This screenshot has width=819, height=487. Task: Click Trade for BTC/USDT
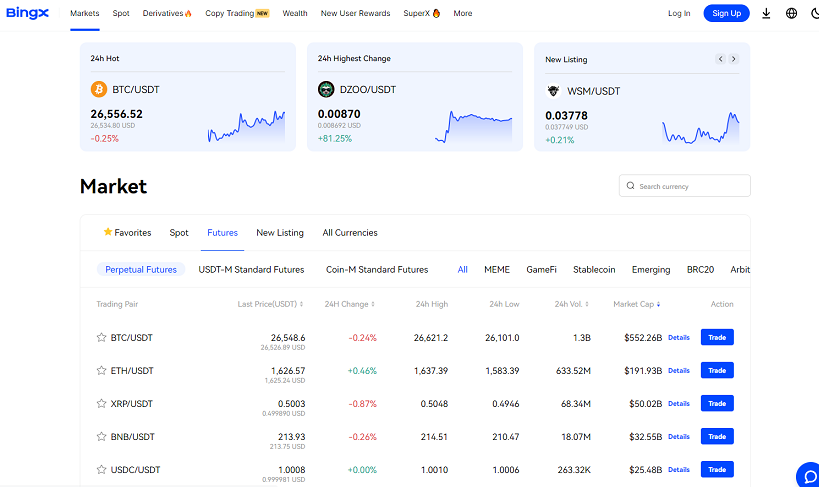(x=717, y=337)
